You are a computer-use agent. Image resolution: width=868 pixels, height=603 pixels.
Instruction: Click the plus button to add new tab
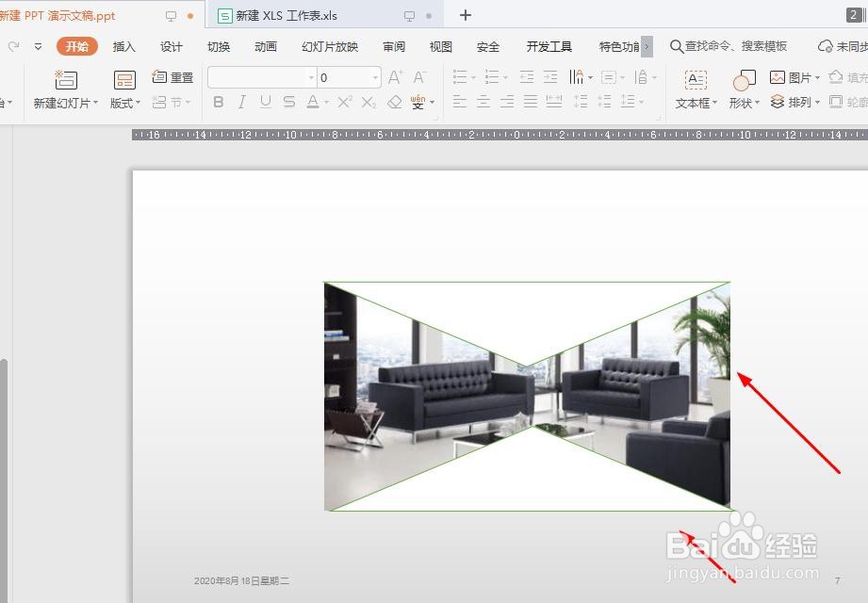click(x=466, y=15)
